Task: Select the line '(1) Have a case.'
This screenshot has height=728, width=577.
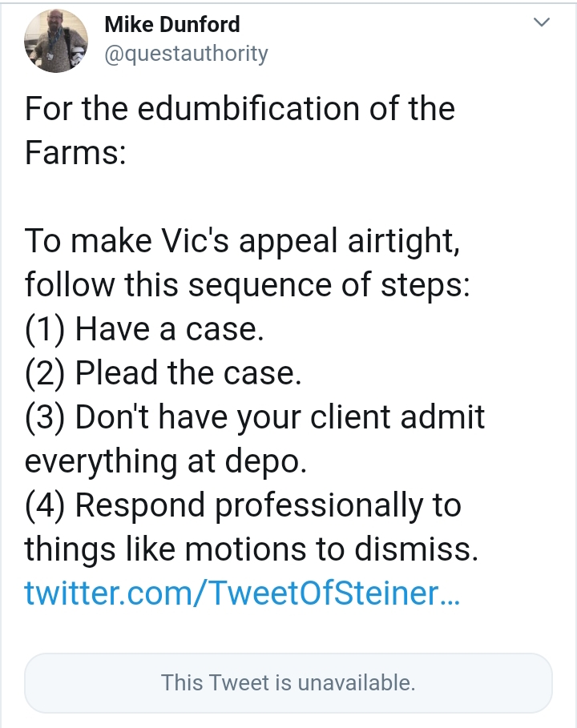Action: click(144, 329)
